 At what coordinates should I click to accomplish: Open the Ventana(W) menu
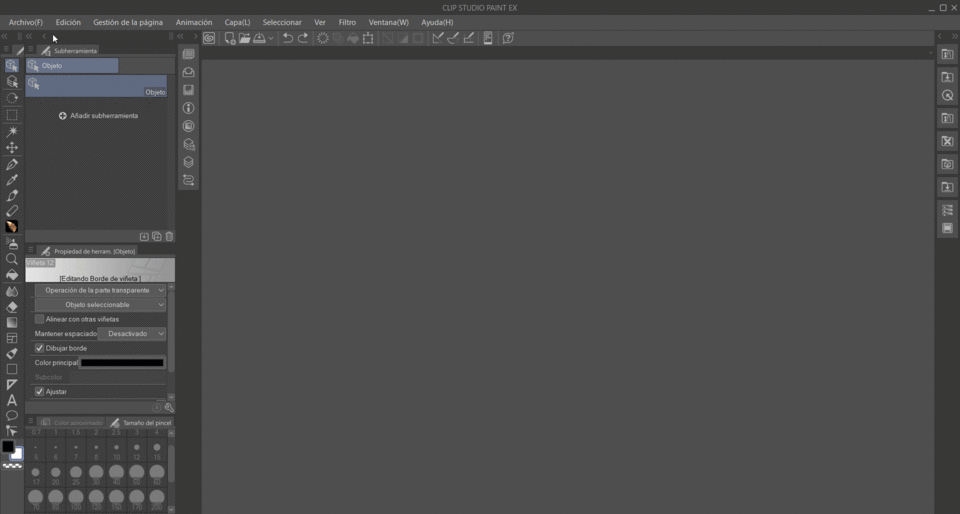coord(388,22)
